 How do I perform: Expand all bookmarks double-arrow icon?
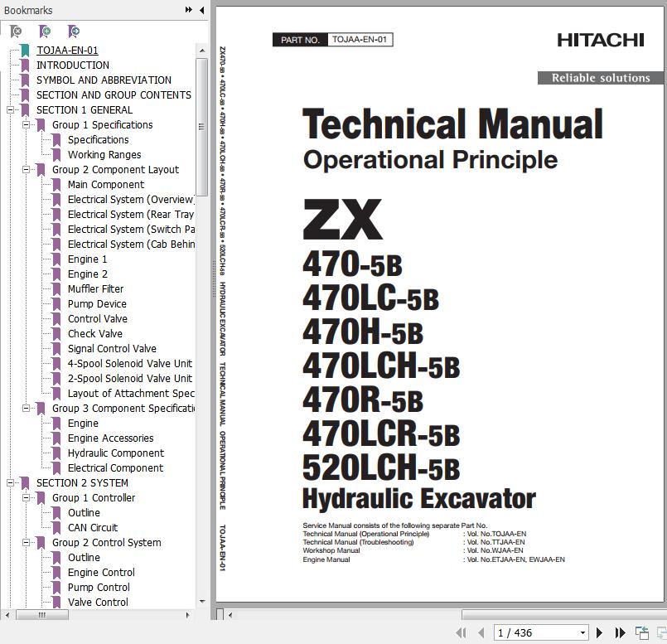coord(189,10)
